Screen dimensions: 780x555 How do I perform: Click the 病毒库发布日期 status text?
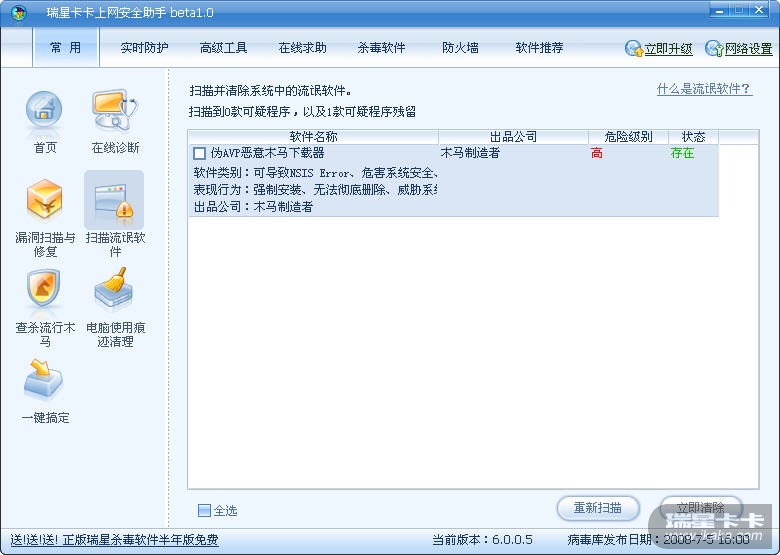pos(658,540)
